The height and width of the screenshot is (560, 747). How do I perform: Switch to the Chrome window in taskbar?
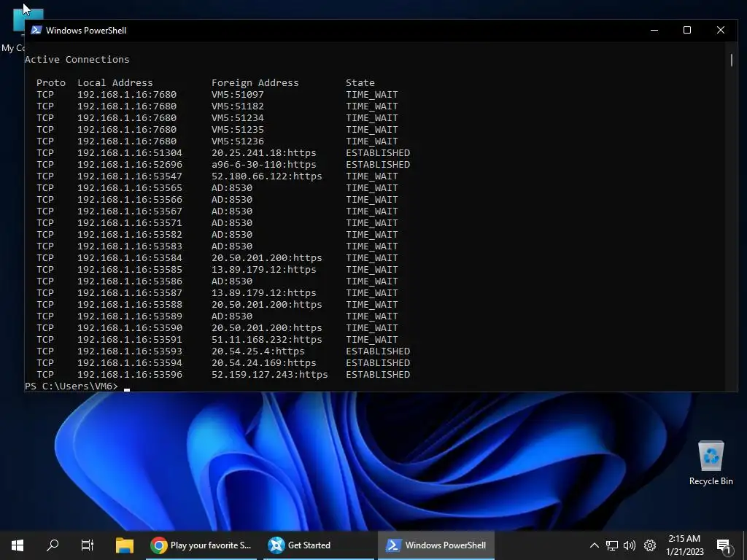tap(201, 545)
